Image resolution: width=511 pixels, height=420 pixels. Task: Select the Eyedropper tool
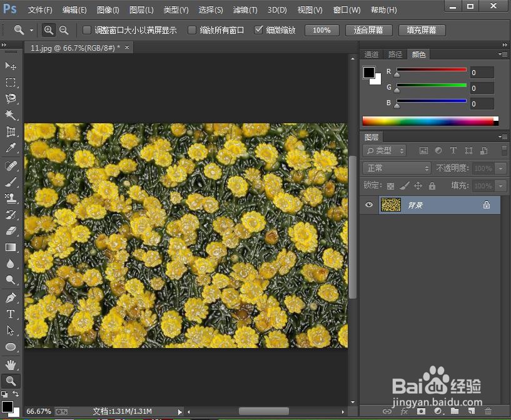[11, 148]
